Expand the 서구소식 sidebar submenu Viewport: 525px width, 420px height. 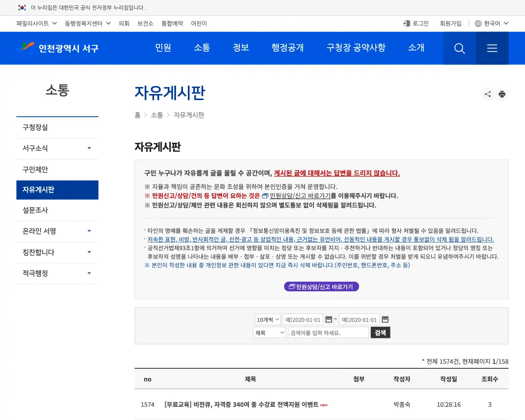click(57, 148)
